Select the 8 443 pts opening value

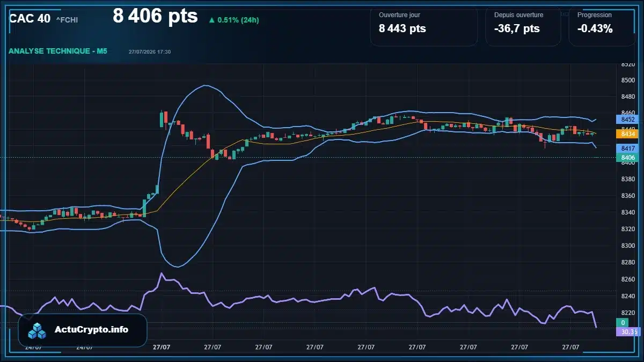[402, 29]
